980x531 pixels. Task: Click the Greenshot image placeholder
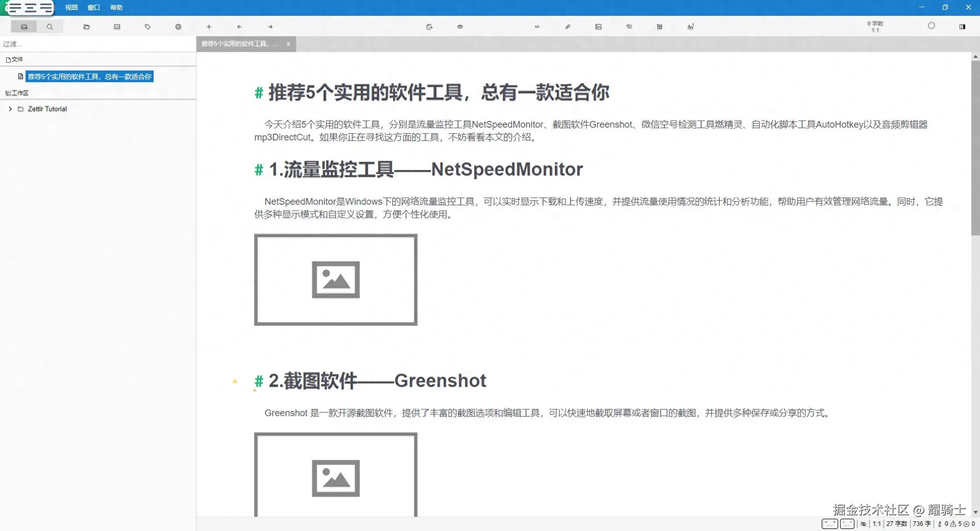tap(336, 475)
